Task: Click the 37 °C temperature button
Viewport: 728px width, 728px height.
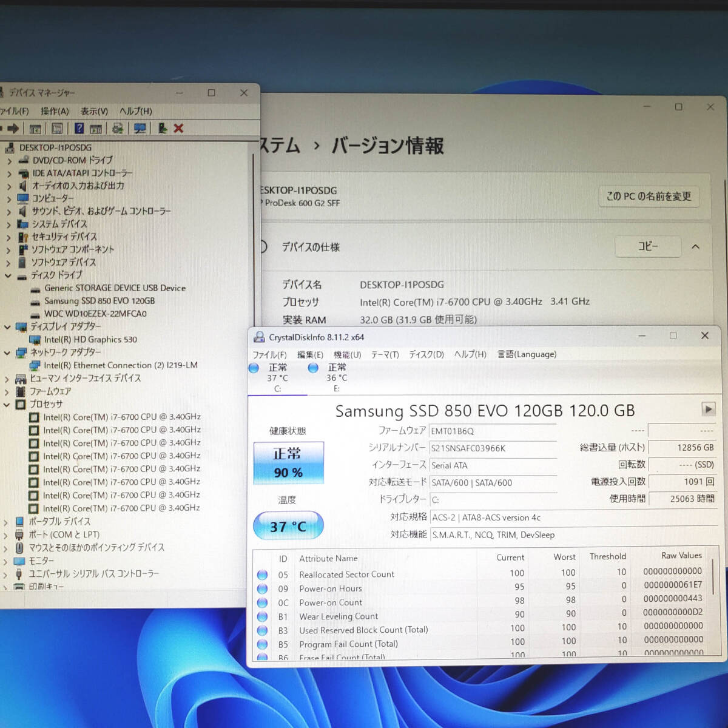Action: pos(288,526)
